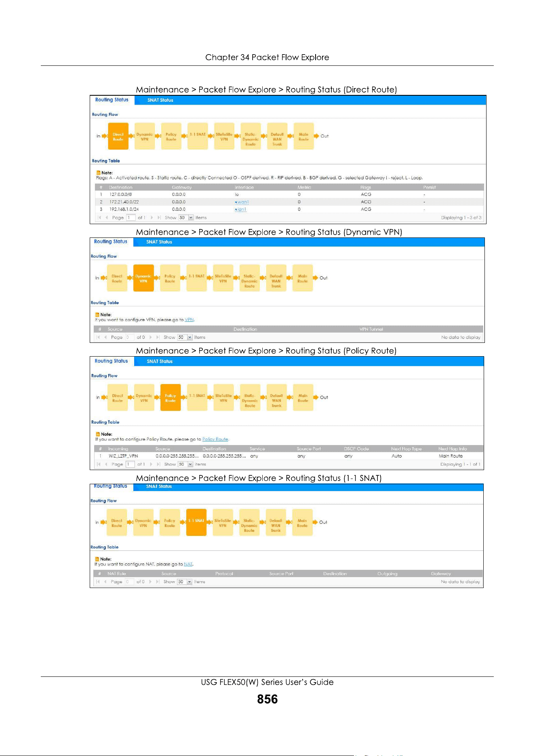535x756 pixels.
Task: Click Outgoing column header in 1-1 SNAT table
Action: point(387,574)
